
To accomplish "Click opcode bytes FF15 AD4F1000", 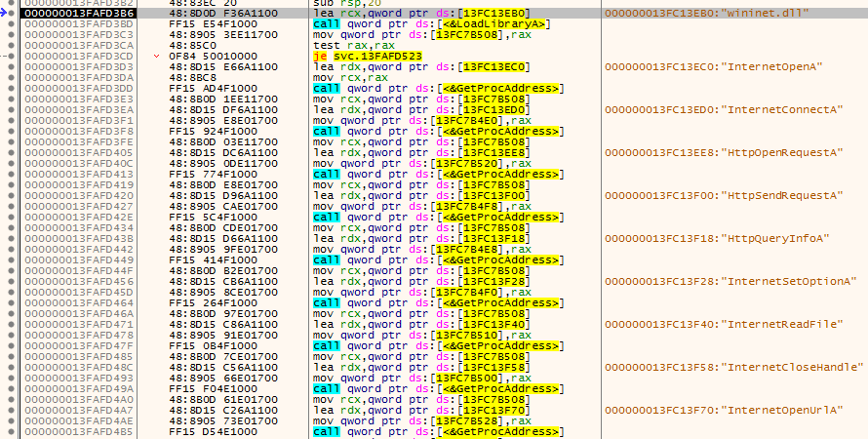I will (214, 88).
